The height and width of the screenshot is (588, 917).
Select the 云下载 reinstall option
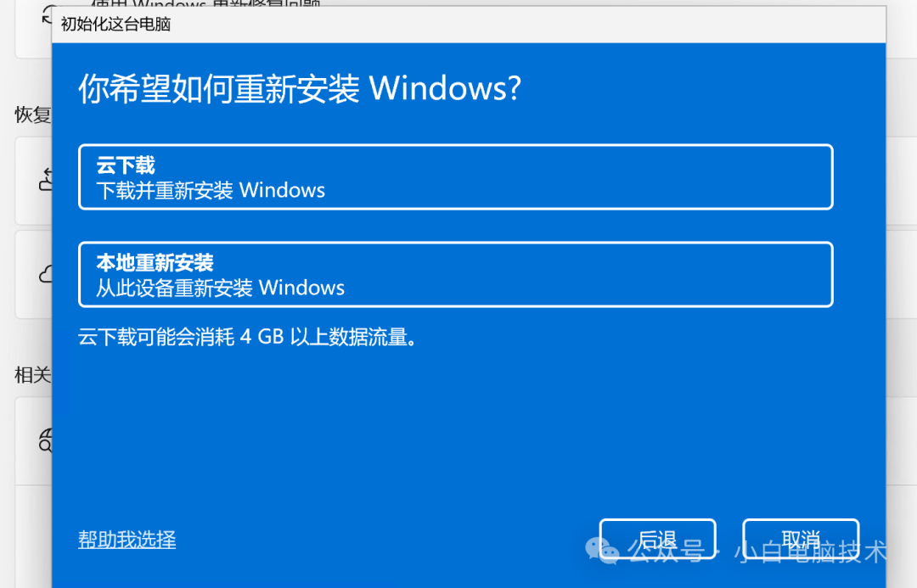[x=456, y=176]
